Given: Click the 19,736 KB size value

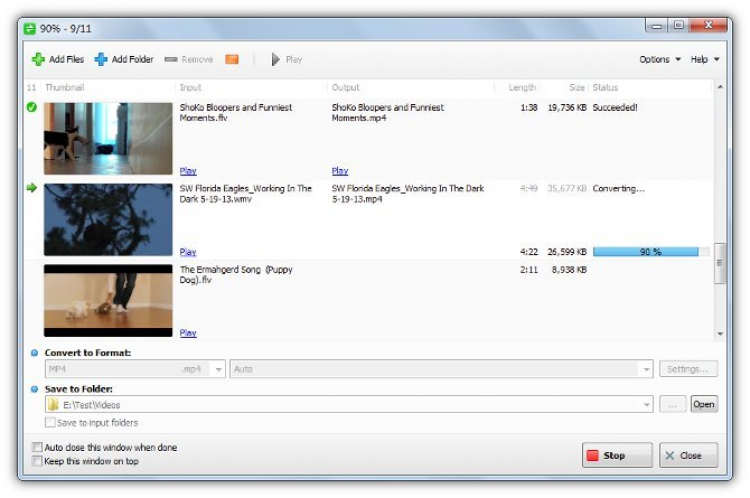Looking at the screenshot, I should (x=567, y=108).
